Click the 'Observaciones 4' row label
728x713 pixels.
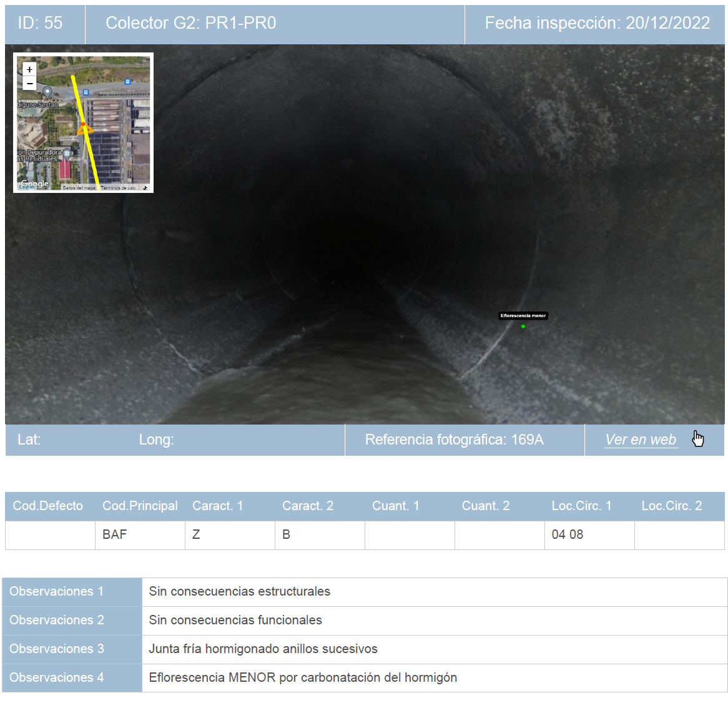coord(72,677)
